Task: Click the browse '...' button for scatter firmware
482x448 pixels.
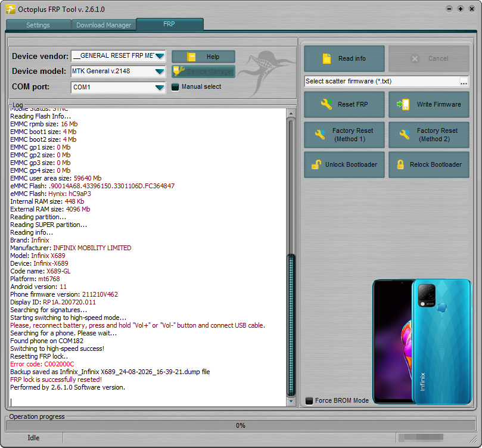Action: click(x=464, y=82)
